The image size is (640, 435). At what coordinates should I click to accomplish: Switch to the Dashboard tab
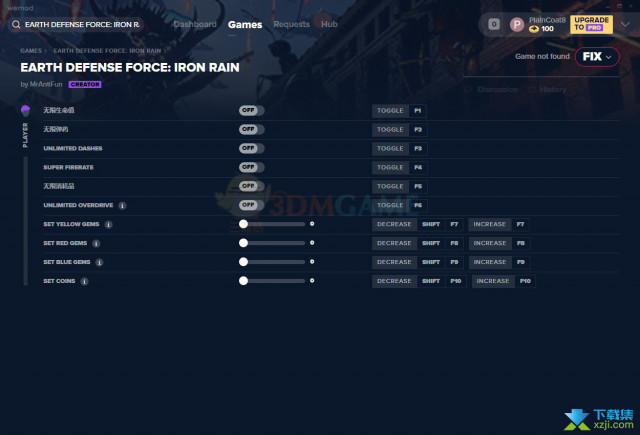click(194, 23)
